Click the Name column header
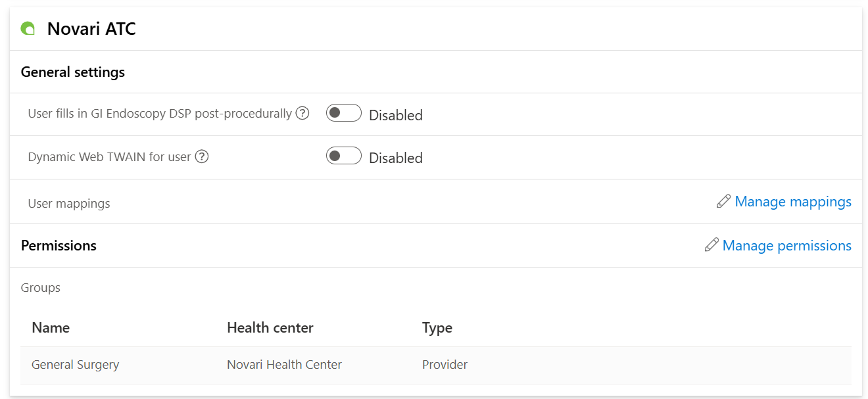This screenshot has width=868, height=399. [x=51, y=327]
